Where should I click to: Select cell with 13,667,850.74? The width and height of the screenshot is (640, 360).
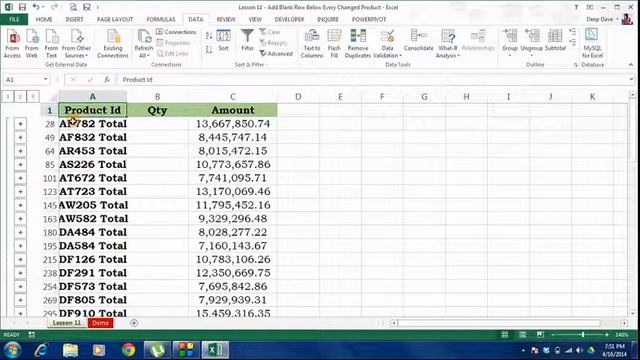pos(233,124)
